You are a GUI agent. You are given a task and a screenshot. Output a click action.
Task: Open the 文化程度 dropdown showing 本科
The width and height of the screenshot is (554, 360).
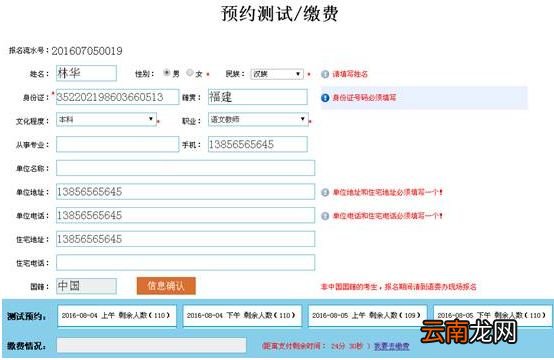pyautogui.click(x=106, y=119)
